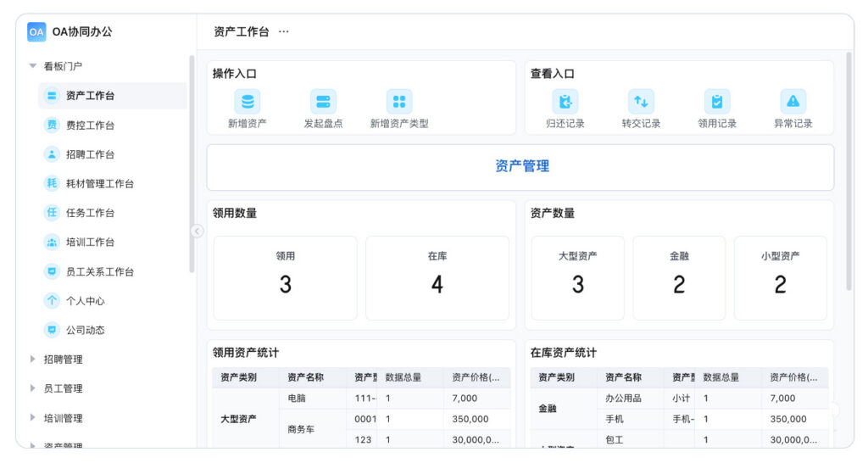Click the 资产管理 banner title

[521, 167]
